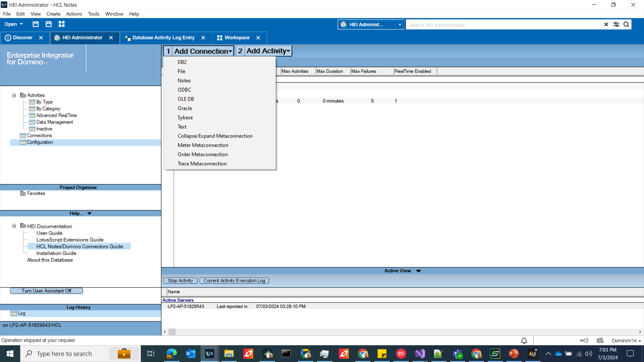The height and width of the screenshot is (362, 644).
Task: Click the server list icon in status bar
Action: [x=600, y=341]
